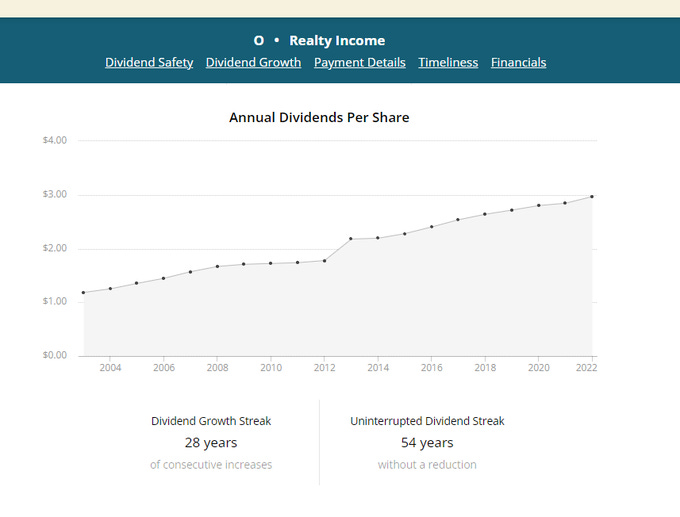680x517 pixels.
Task: Select the 2013 data point after the jump
Action: pyautogui.click(x=351, y=239)
